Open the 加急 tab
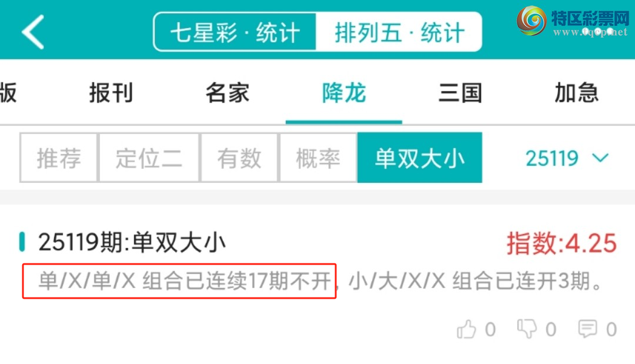The image size is (635, 364). [576, 93]
